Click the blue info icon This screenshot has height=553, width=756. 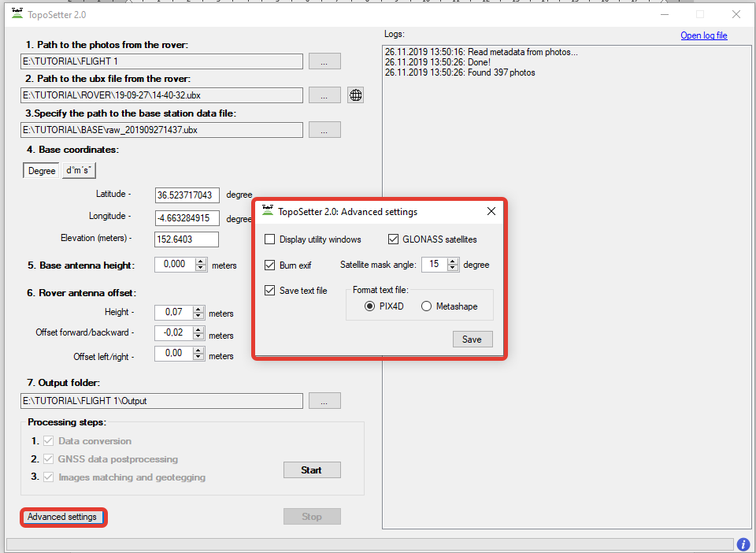pyautogui.click(x=743, y=544)
